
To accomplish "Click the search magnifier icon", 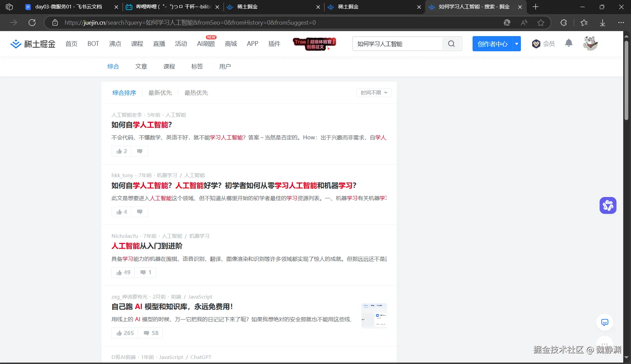I will [x=451, y=44].
